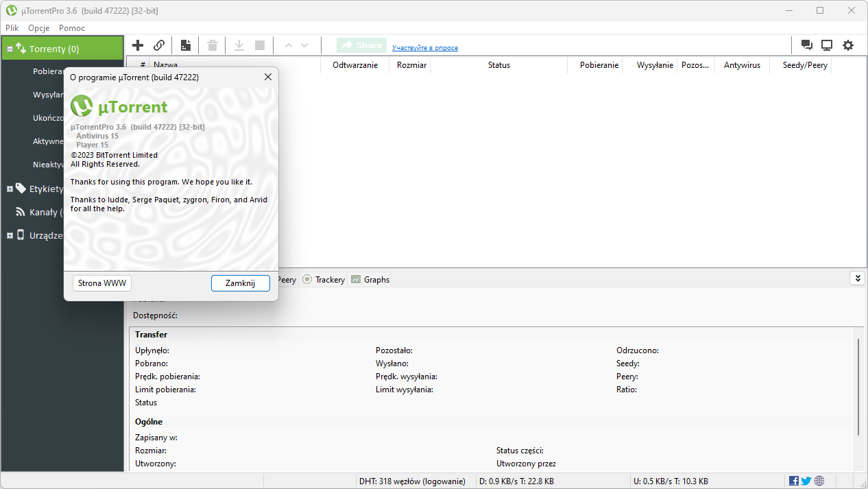Select the Nieaktywne sidebar category
Screen dimensions: 868x489
(48, 165)
